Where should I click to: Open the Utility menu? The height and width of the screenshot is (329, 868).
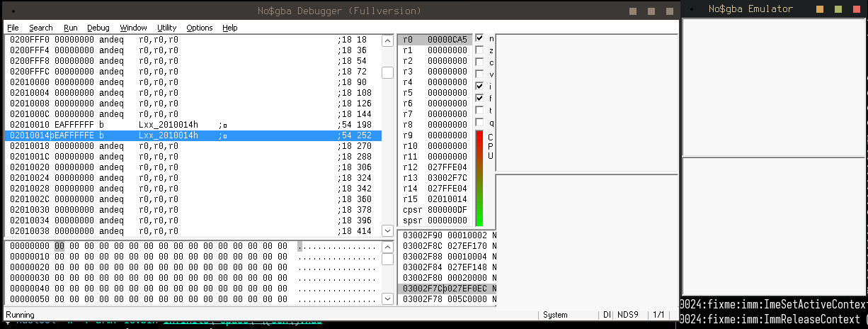(167, 28)
